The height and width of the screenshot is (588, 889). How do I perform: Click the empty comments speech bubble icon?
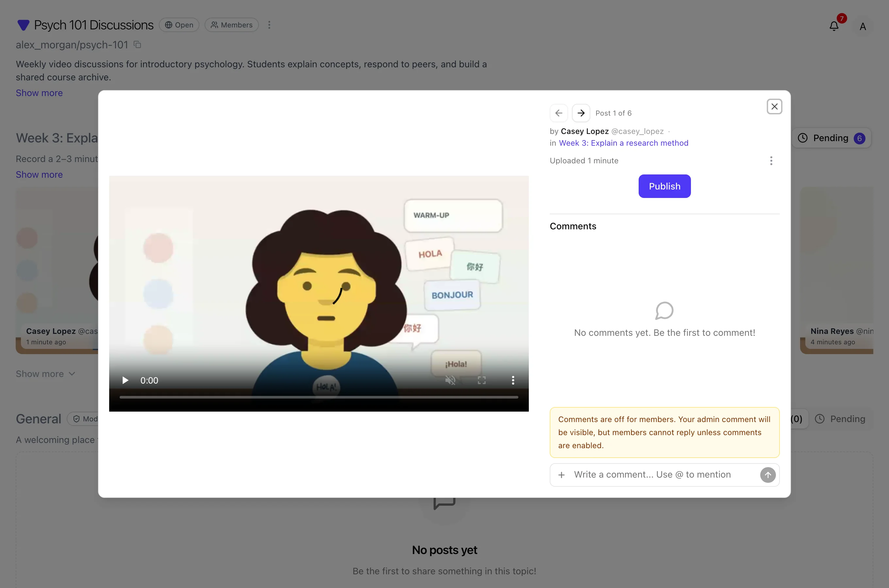(x=664, y=311)
